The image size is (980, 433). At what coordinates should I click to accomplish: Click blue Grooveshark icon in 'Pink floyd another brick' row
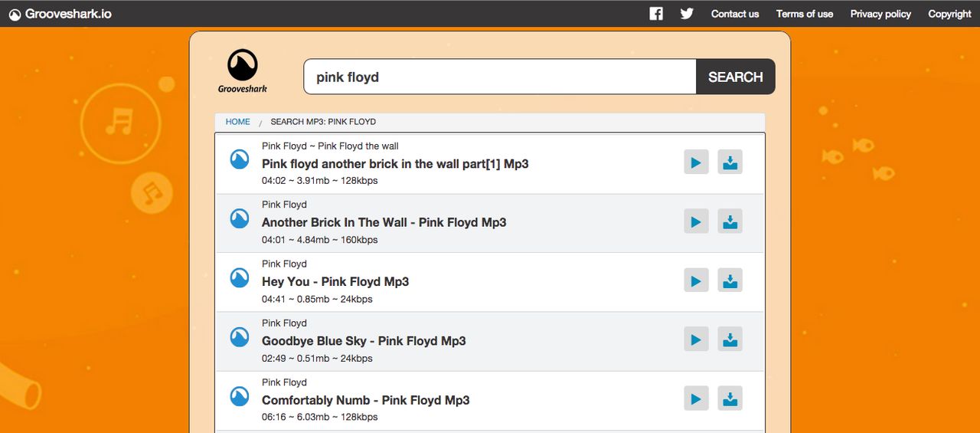[x=240, y=159]
